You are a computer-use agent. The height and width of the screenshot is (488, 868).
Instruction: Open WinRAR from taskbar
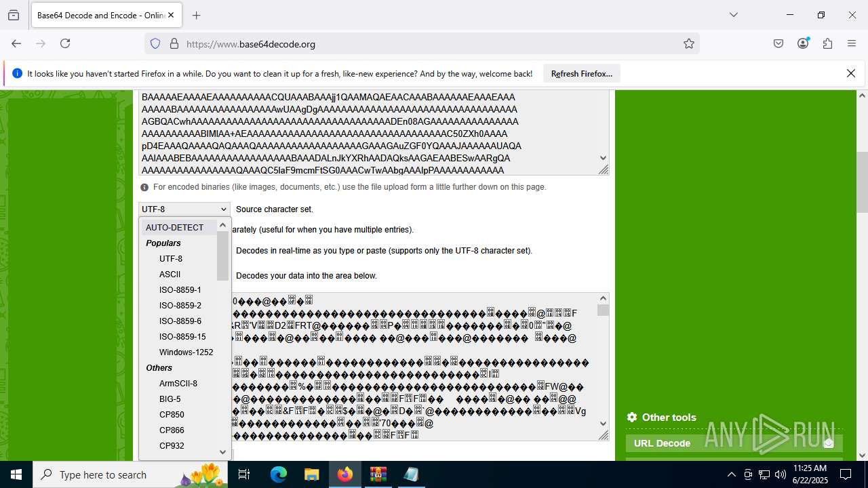378,474
